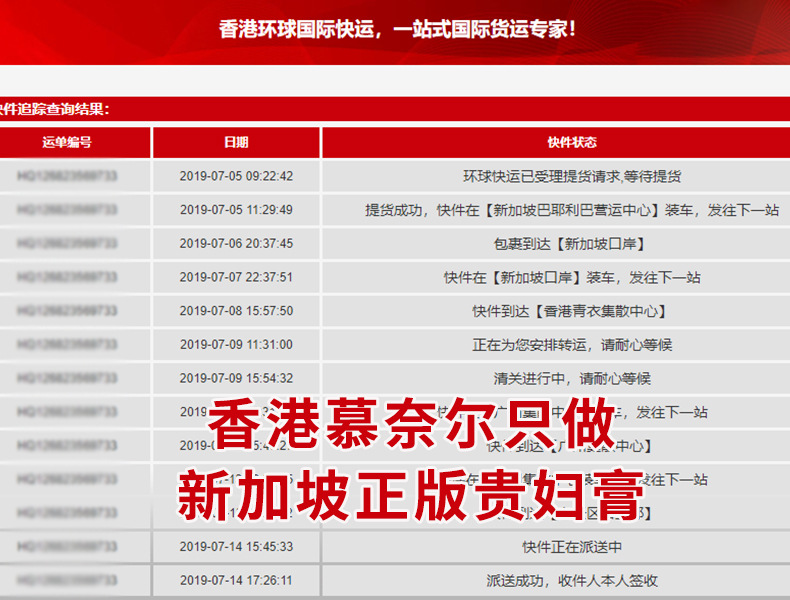Click the 快件追踪查询结果 section heading

[x=55, y=109]
